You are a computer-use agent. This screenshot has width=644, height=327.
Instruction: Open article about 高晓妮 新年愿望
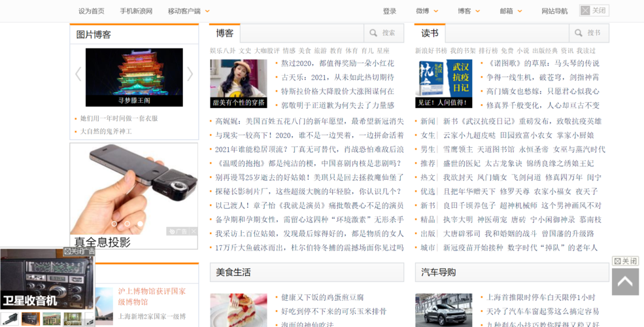(310, 121)
